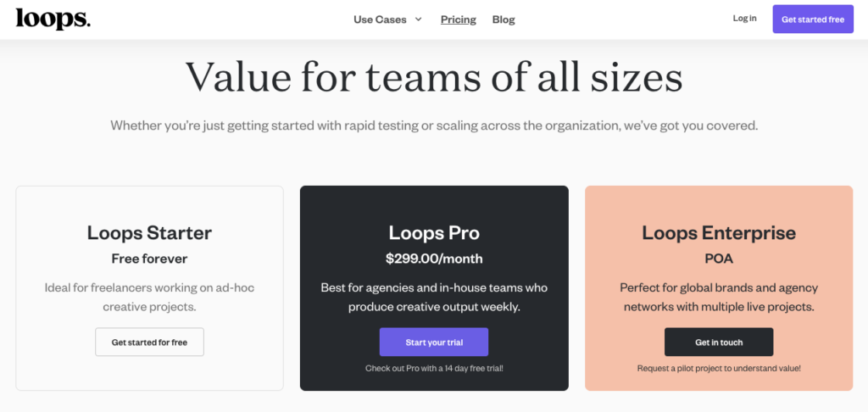The image size is (868, 412).
Task: Click the Loops logo
Action: (x=53, y=19)
